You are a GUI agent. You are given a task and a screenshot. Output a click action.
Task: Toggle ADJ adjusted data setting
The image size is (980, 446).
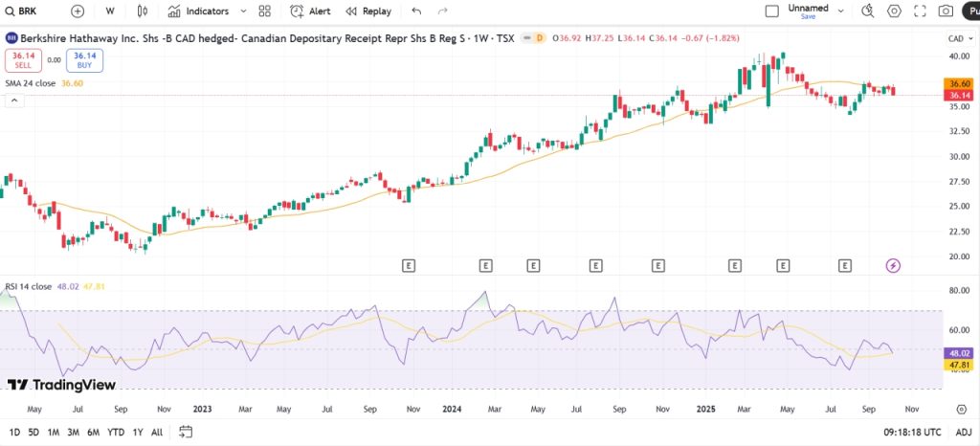(x=964, y=432)
